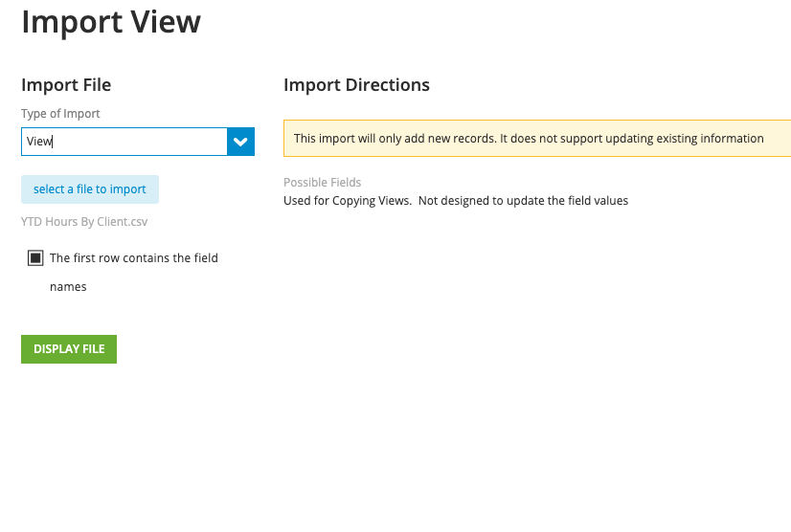Click the 'View' text in the import field
The image size is (791, 532).
[39, 142]
